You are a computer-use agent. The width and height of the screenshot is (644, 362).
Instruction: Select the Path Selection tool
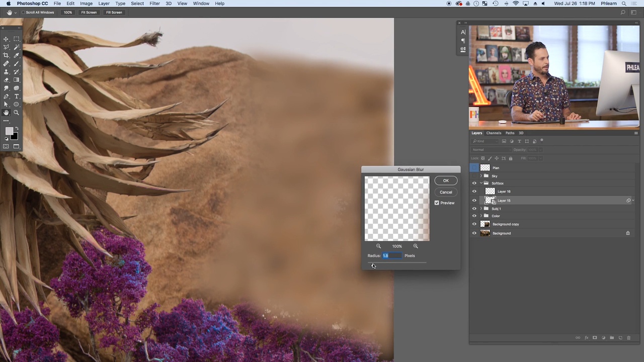6,105
